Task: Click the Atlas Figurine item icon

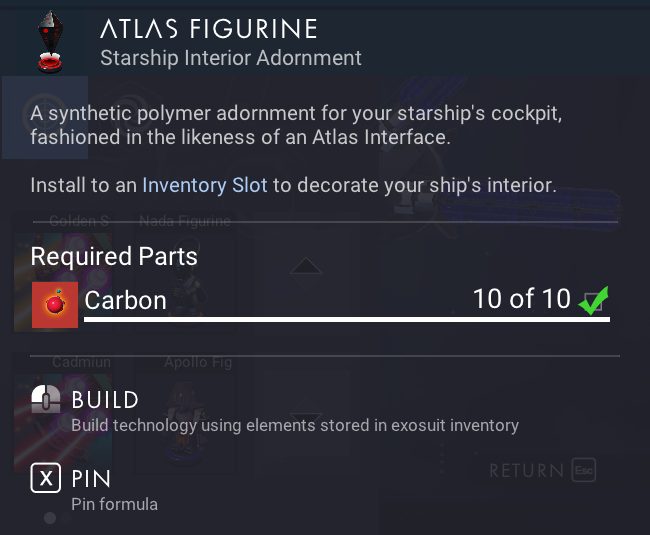Action: (46, 42)
